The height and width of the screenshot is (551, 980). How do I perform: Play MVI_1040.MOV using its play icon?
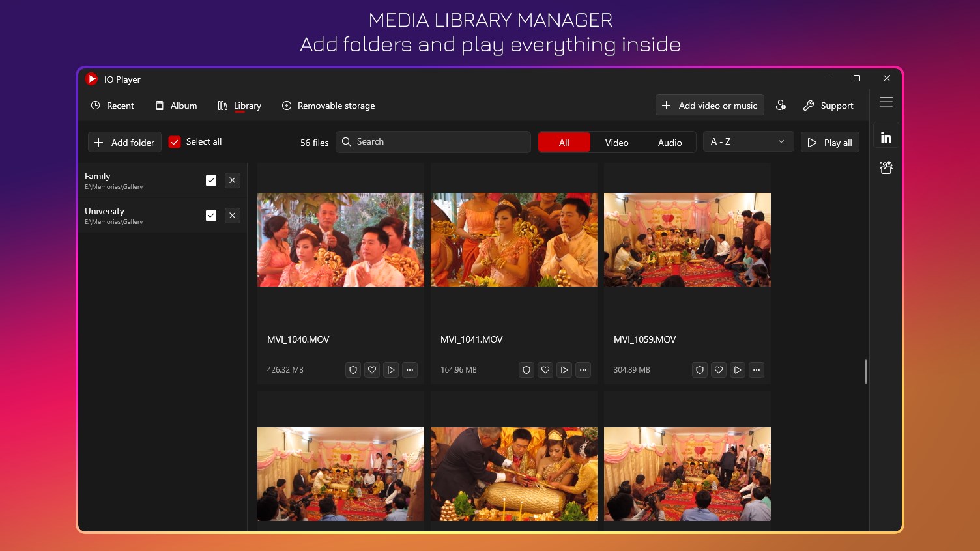(391, 370)
